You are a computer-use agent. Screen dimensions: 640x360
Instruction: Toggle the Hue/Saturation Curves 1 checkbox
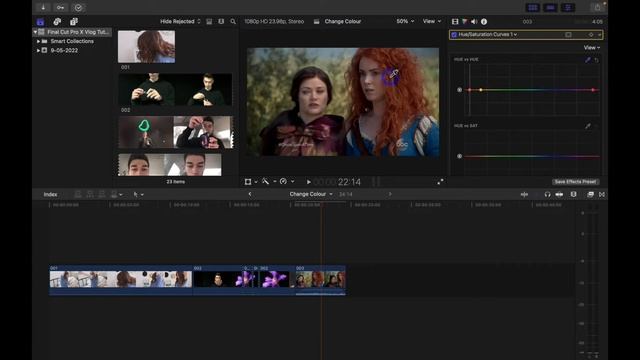454,35
